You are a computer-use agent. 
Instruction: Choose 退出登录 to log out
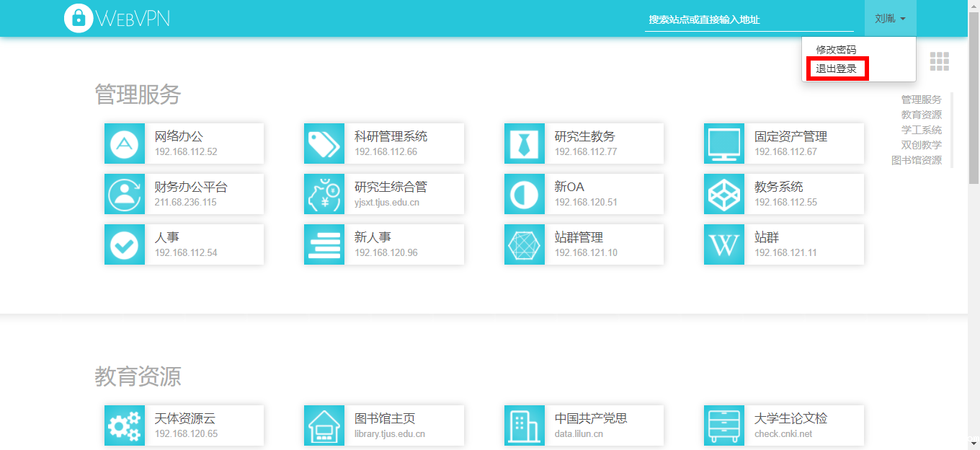pos(837,69)
